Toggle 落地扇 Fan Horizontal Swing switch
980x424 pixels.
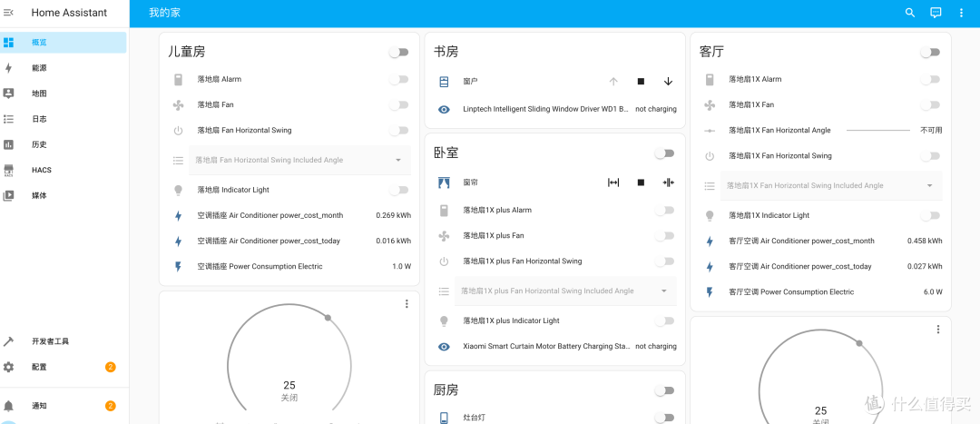[398, 131]
